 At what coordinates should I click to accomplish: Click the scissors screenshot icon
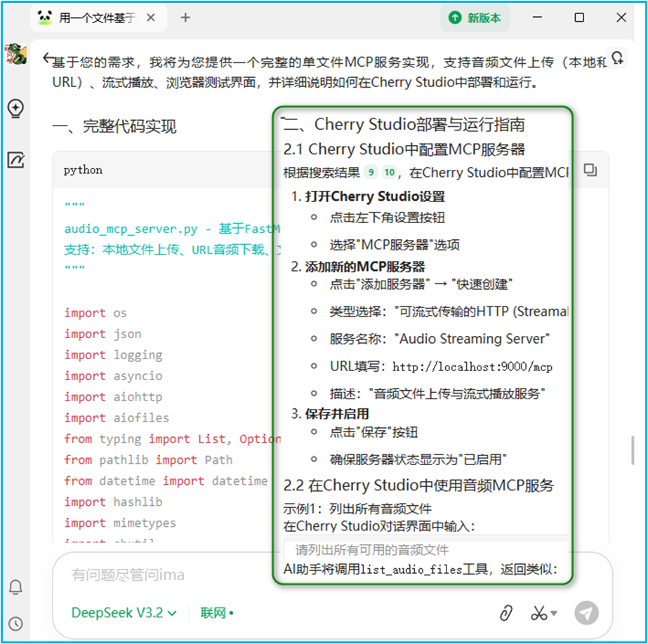click(x=539, y=613)
